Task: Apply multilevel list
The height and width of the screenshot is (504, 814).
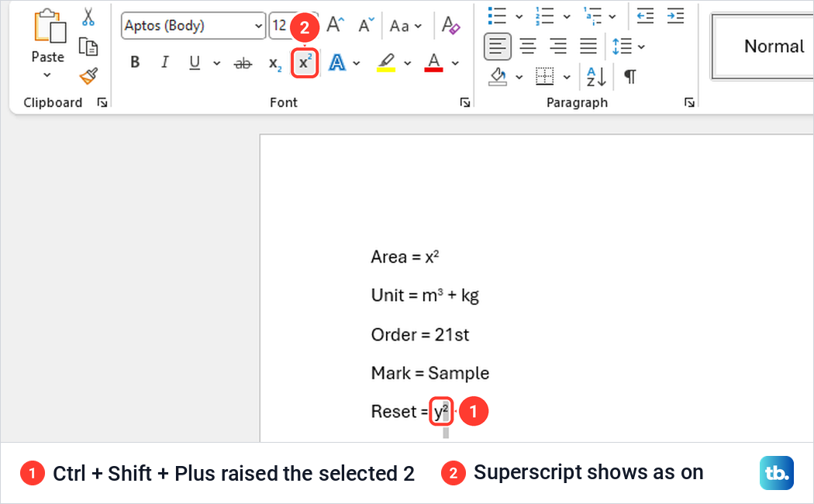Action: point(592,16)
